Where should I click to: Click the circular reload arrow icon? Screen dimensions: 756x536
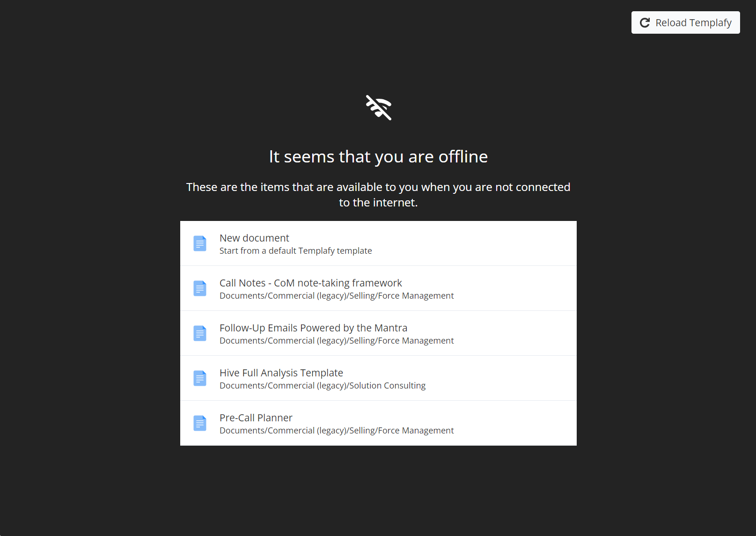tap(645, 23)
